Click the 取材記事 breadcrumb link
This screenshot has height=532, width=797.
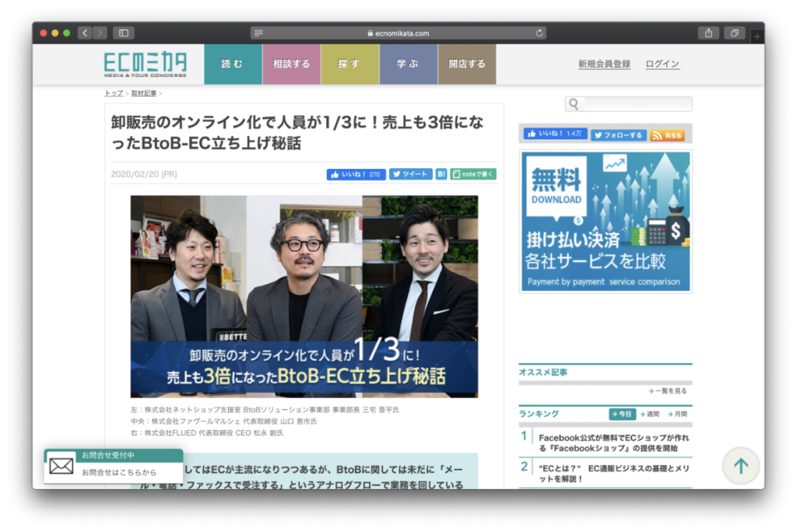(144, 93)
